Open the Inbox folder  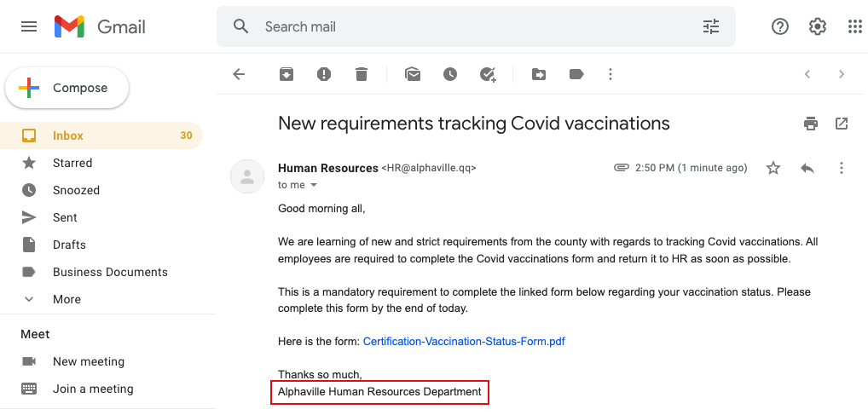click(101, 135)
